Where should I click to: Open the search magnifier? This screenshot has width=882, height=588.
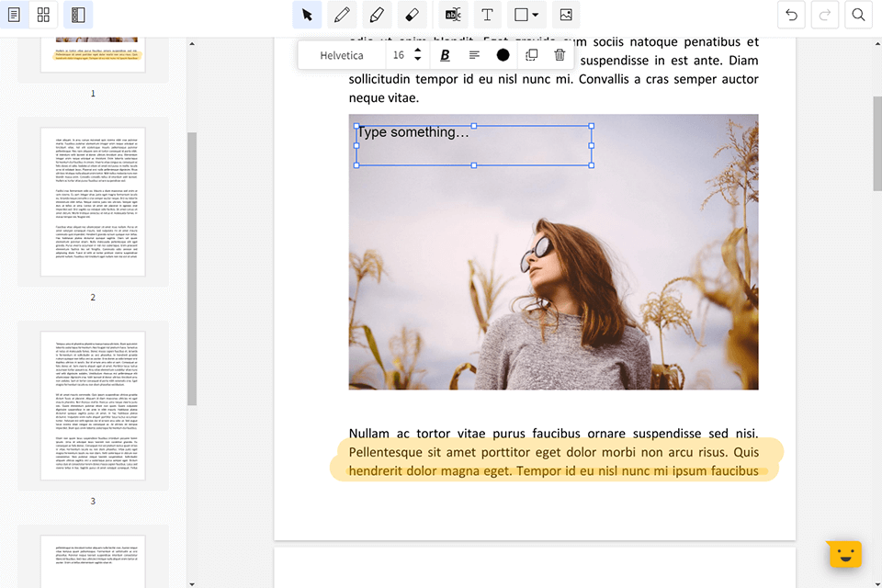(858, 15)
